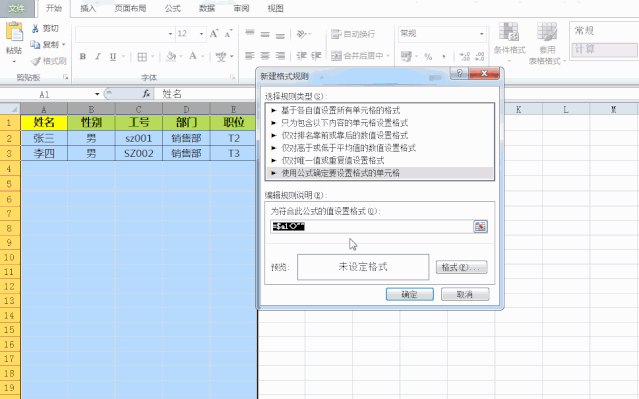
Task: Click the cell borders icon
Action: tap(142, 57)
